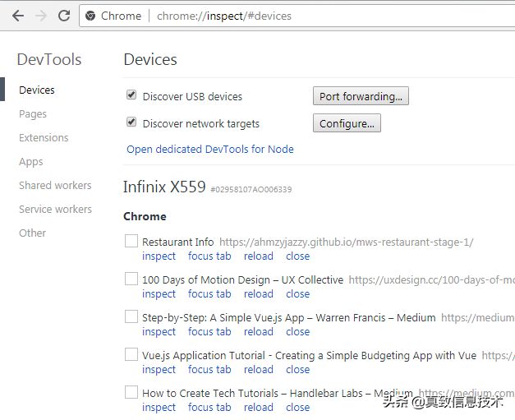Reload the Step-by-Step Vue.js App tab
This screenshot has height=420, width=515.
[259, 332]
